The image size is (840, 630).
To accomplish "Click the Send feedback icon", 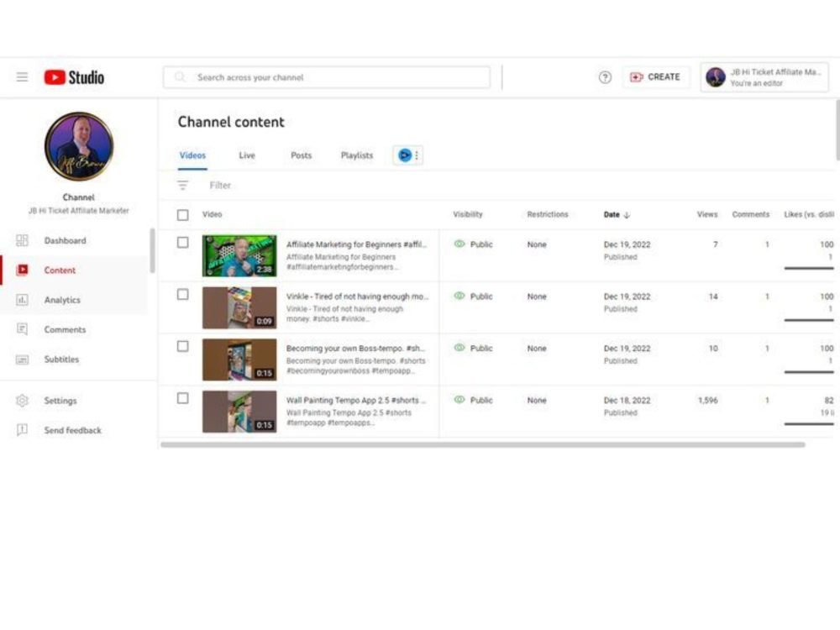I will [x=22, y=429].
